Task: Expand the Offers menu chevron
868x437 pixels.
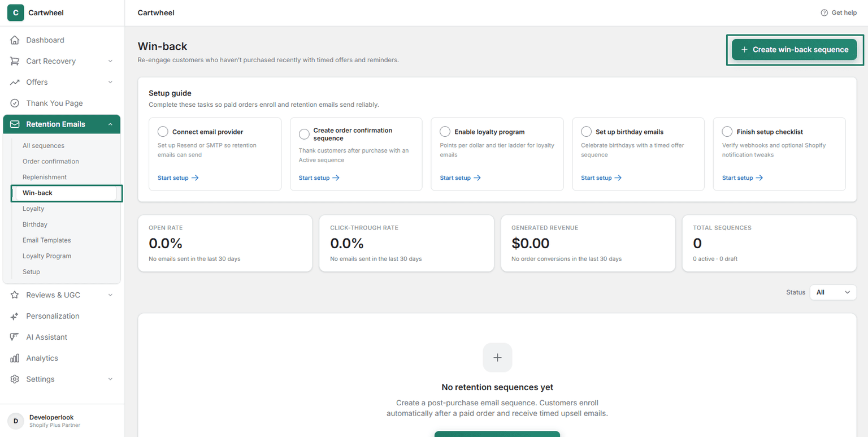Action: [x=110, y=82]
